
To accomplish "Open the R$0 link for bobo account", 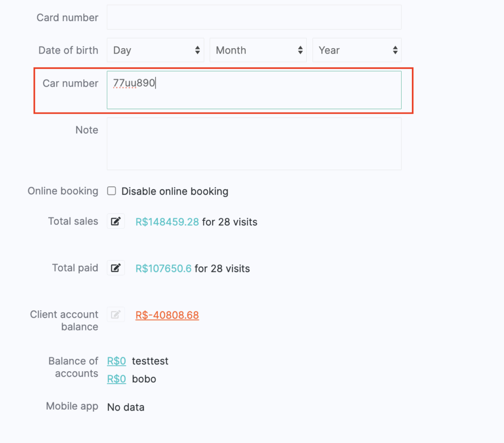I will 117,379.
